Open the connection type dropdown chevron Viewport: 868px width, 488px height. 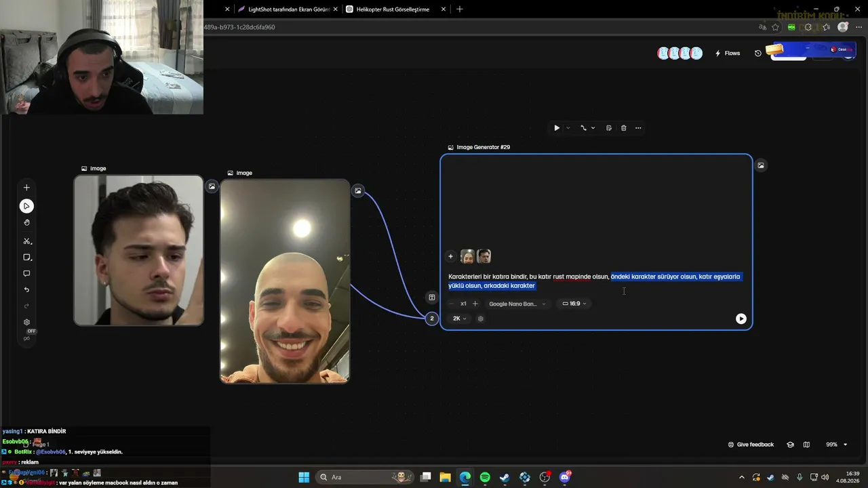click(593, 128)
